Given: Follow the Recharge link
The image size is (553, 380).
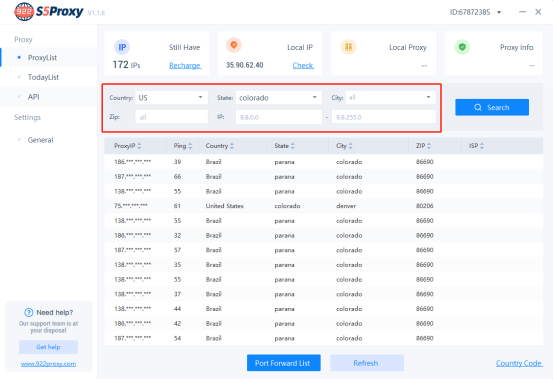Looking at the screenshot, I should pos(185,66).
